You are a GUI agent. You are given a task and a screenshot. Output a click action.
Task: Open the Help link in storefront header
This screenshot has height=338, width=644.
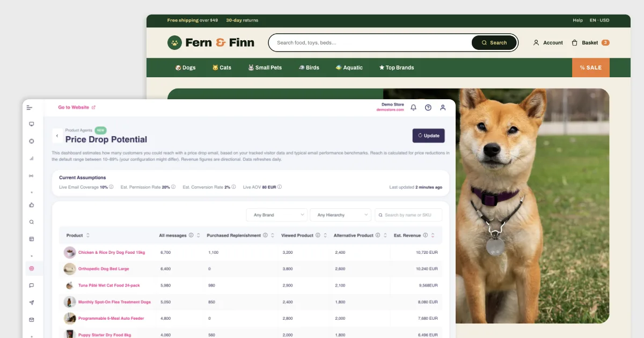577,20
